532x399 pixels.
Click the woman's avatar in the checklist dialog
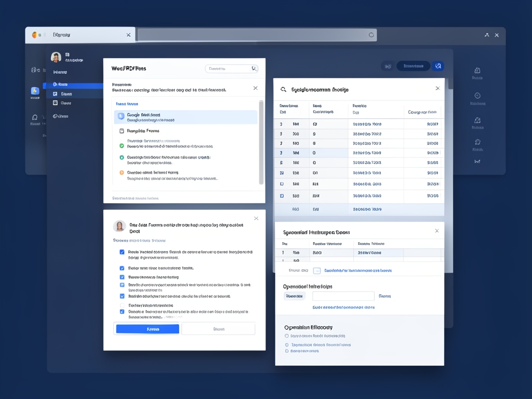coord(119,226)
